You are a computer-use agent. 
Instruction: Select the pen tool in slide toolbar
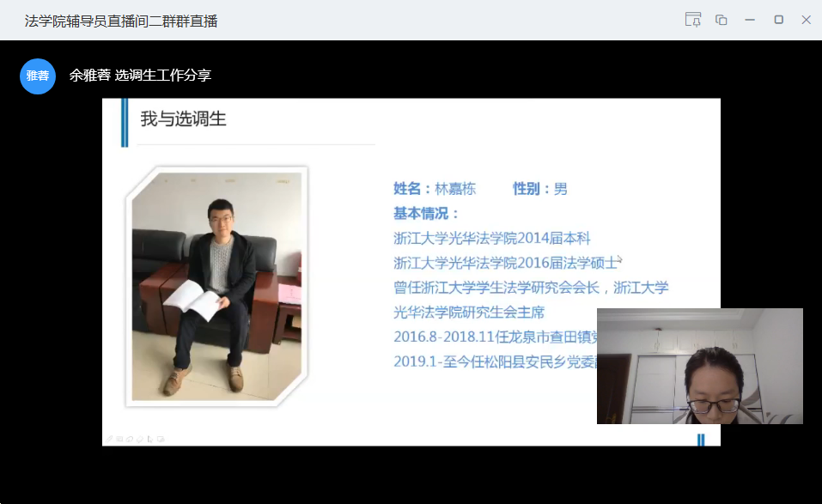point(109,439)
